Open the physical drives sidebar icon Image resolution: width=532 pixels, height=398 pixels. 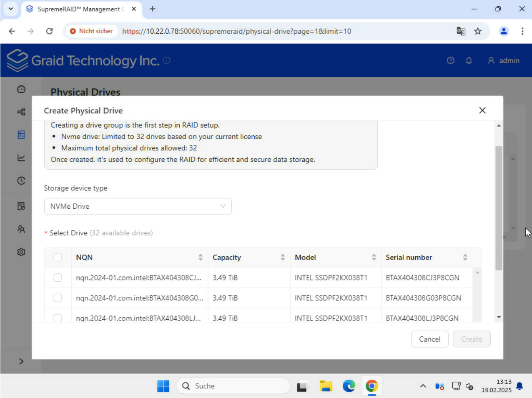[x=21, y=135]
